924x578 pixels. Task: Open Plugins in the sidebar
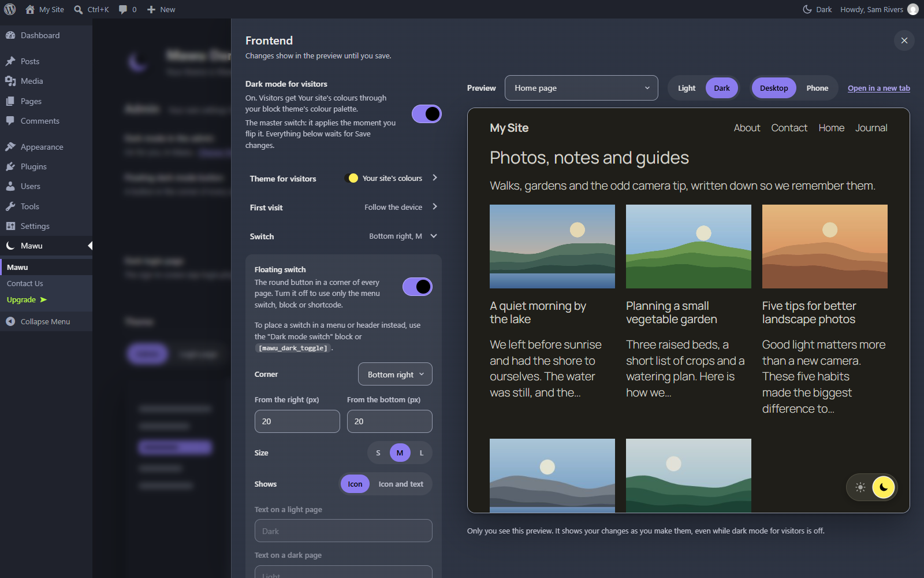46,166
